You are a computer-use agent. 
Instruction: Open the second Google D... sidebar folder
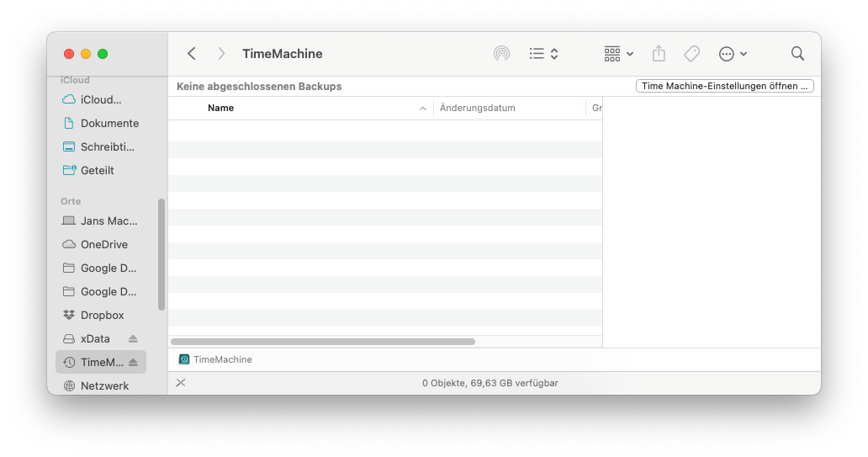[x=101, y=291]
